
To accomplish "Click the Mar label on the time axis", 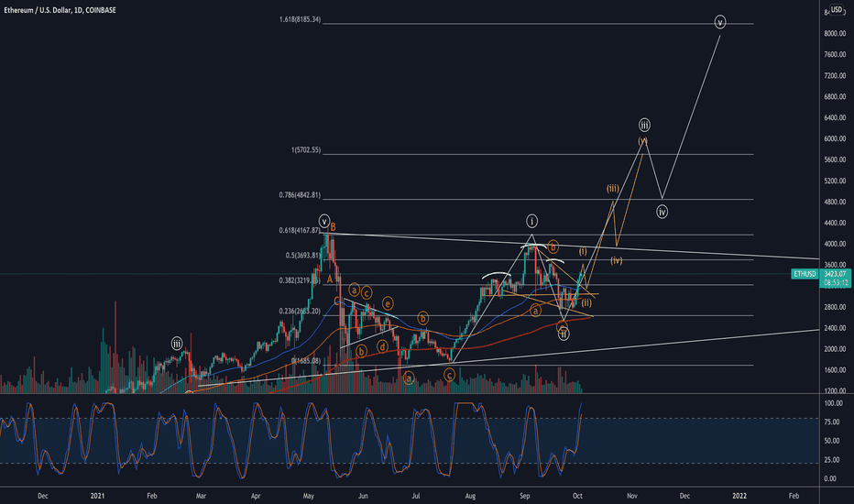I will coord(201,496).
